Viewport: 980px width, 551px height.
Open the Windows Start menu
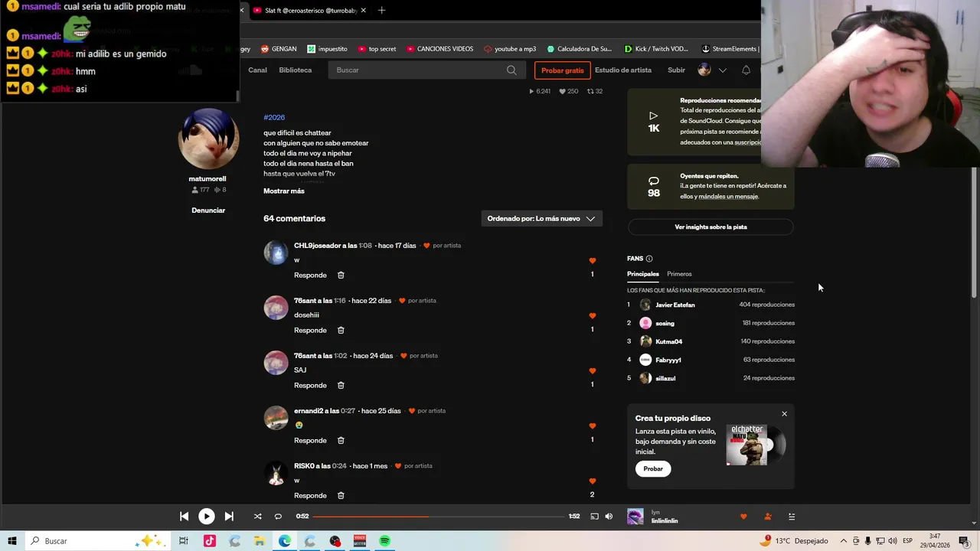pyautogui.click(x=12, y=541)
